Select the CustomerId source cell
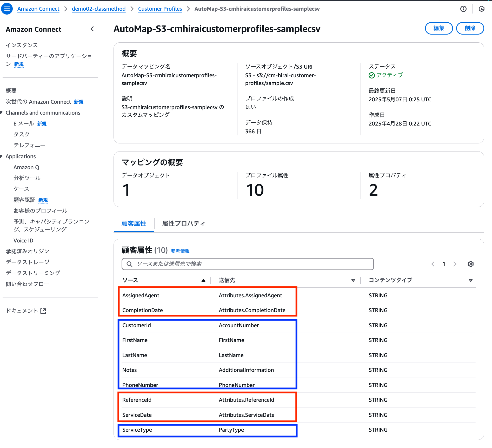Screen dimensions: 492x448 click(137, 325)
